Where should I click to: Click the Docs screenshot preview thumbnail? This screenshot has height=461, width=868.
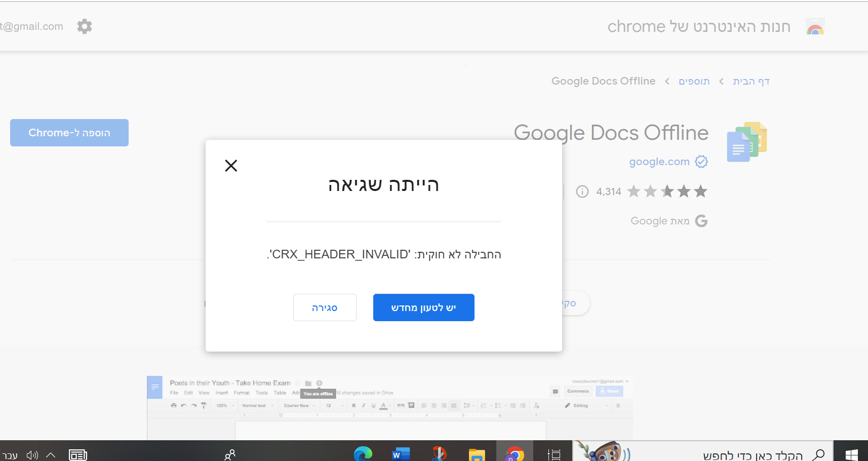[390, 408]
